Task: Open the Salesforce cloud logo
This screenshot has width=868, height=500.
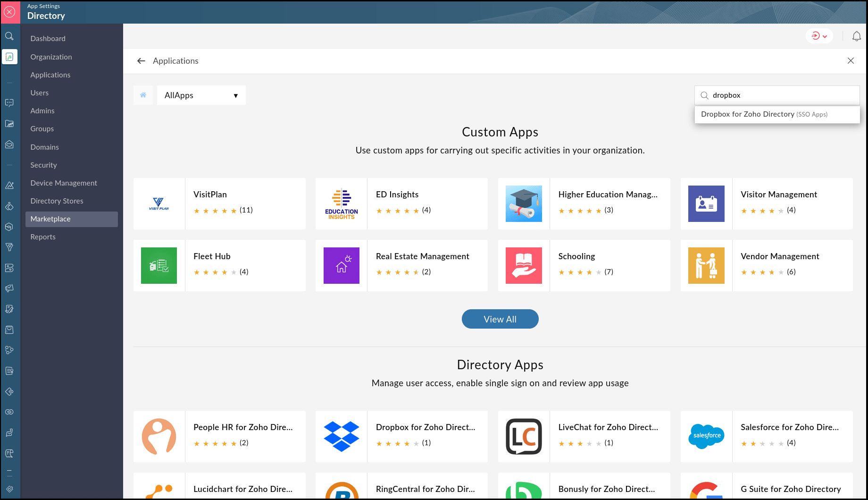Action: 706,437
